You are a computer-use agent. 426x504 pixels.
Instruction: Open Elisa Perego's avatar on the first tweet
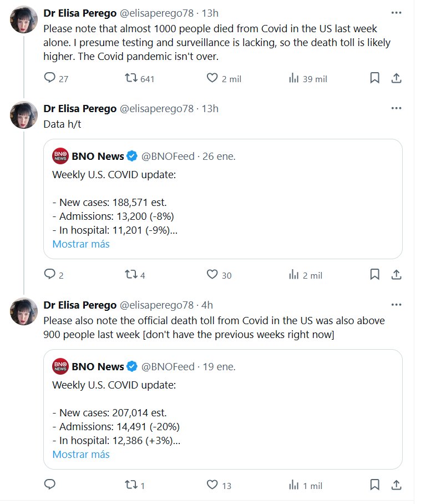(24, 21)
